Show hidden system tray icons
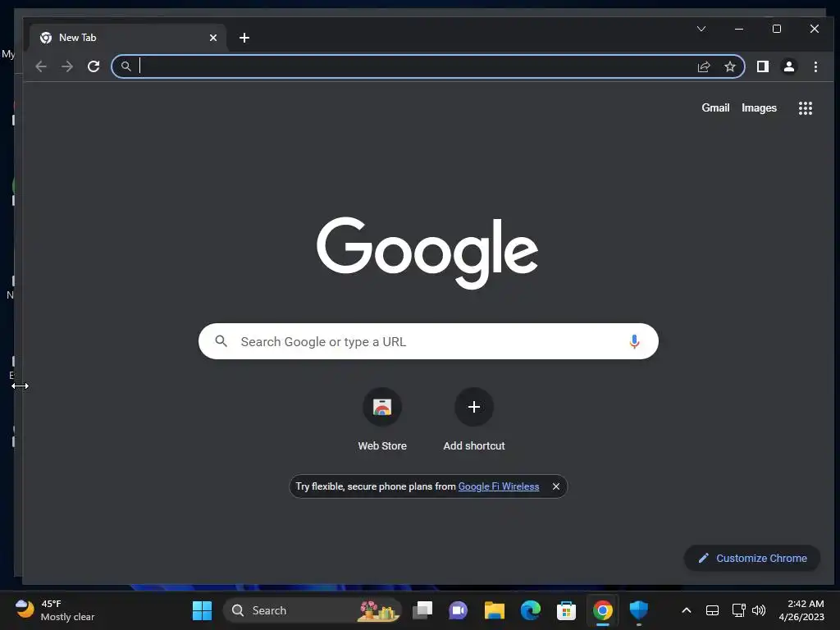Screen dimensions: 840x630 pyautogui.click(x=687, y=610)
